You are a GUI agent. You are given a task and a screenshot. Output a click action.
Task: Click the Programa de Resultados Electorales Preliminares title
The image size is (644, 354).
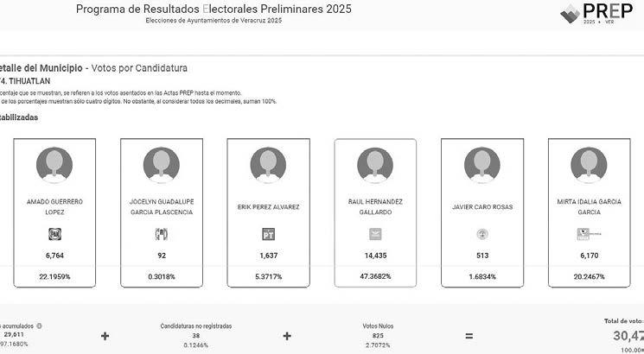pyautogui.click(x=214, y=9)
